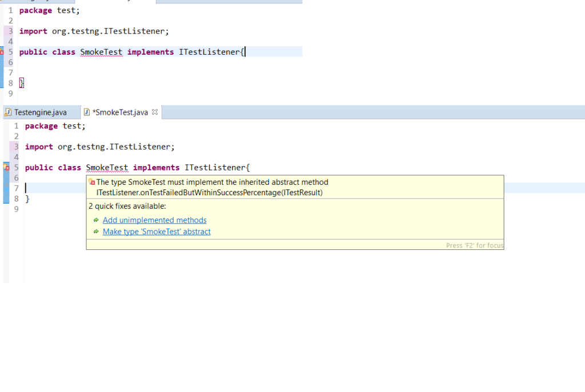Click the error icon in the quick fix tooltip
Image resolution: width=585 pixels, height=392 pixels.
point(92,182)
